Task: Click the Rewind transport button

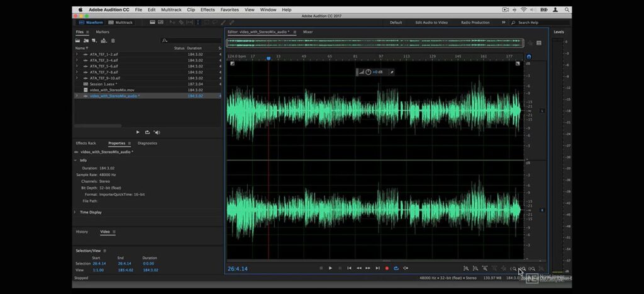Action: tap(359, 268)
